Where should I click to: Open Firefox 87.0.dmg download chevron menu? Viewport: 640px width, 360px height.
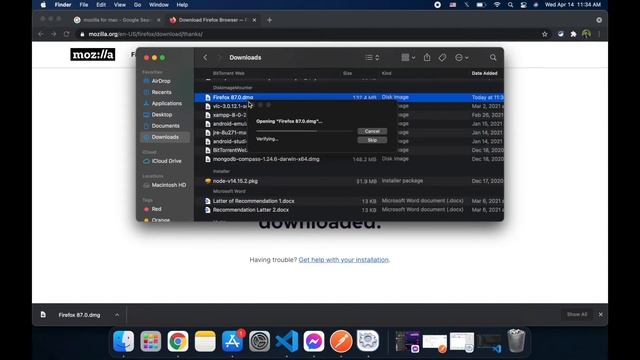(x=117, y=315)
